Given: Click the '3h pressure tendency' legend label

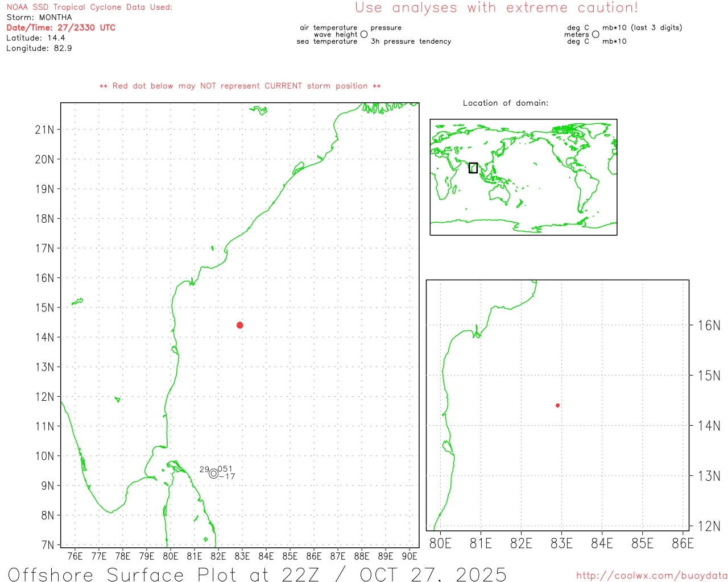Looking at the screenshot, I should tap(411, 41).
